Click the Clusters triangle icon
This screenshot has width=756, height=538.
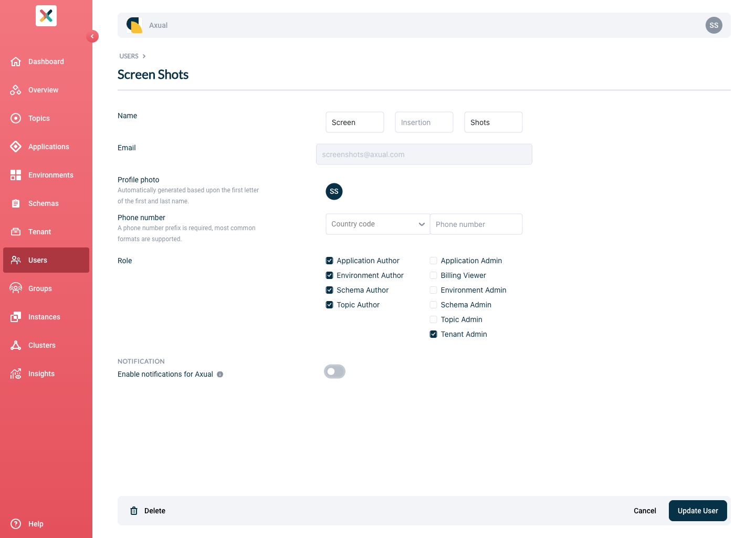[x=16, y=345]
